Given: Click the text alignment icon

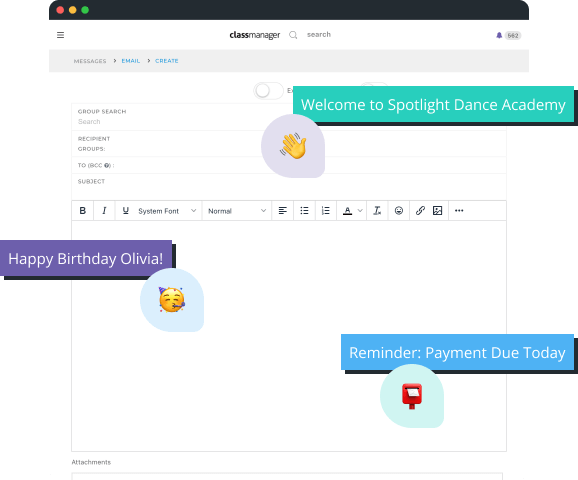Looking at the screenshot, I should point(283,211).
